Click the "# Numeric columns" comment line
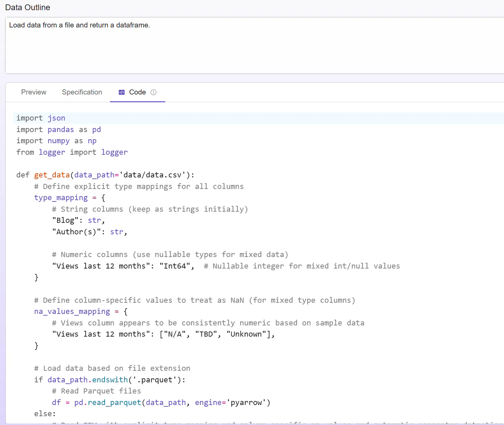This screenshot has width=504, height=425. pos(170,255)
